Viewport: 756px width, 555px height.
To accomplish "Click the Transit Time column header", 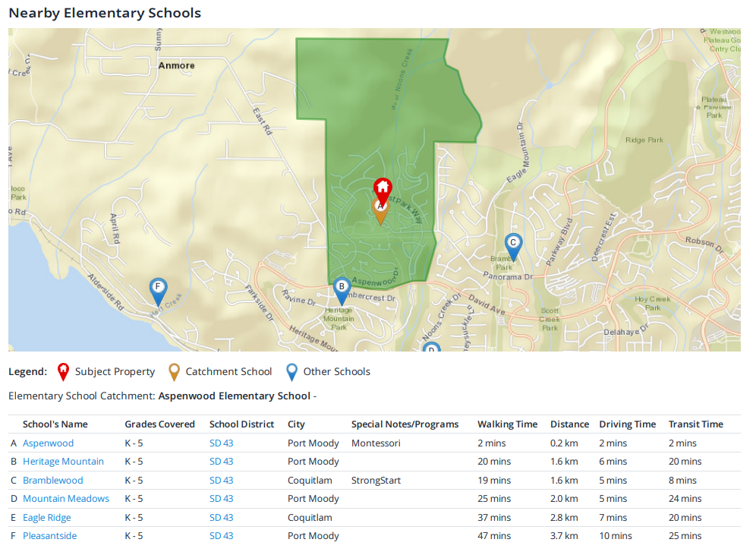I will coord(696,424).
